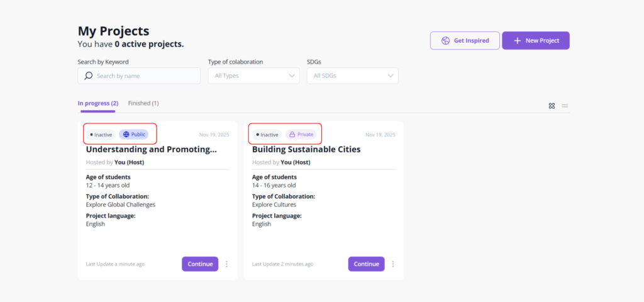Click the lock icon in Private badge
This screenshot has width=644, height=302.
click(292, 135)
